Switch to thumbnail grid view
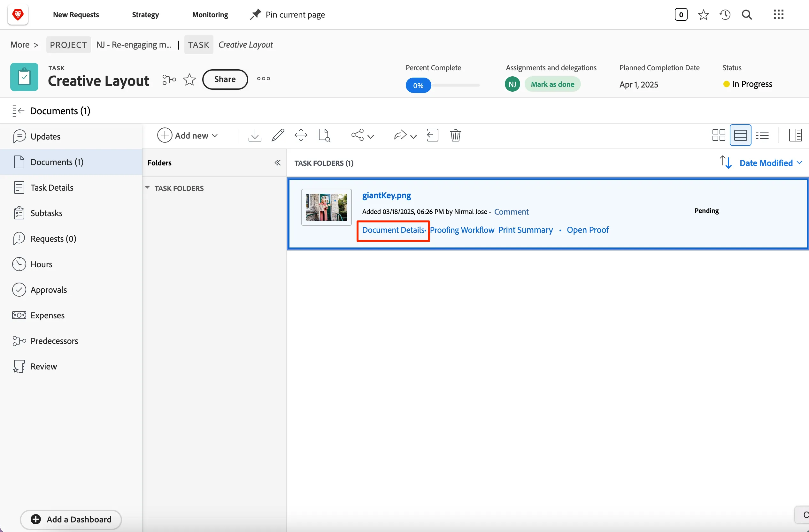809x532 pixels. (719, 135)
